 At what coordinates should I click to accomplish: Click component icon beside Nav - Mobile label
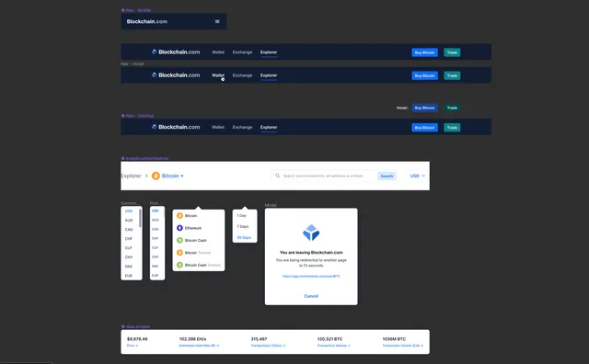pos(122,10)
